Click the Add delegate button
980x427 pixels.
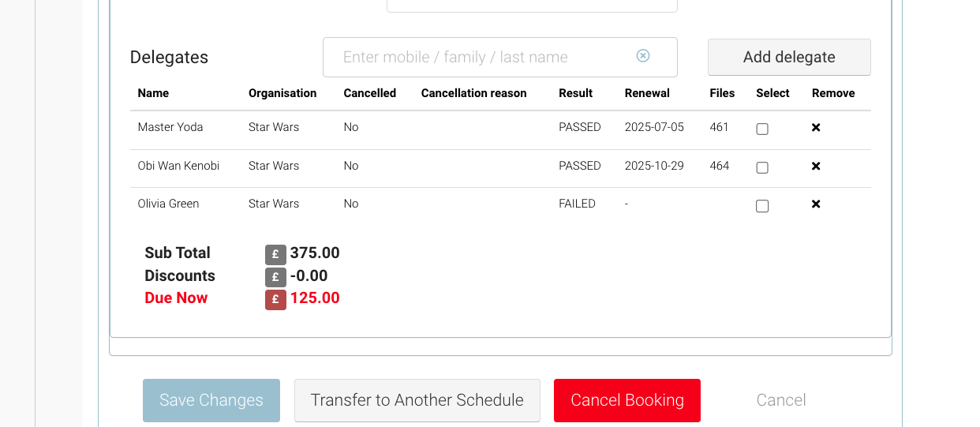789,58
